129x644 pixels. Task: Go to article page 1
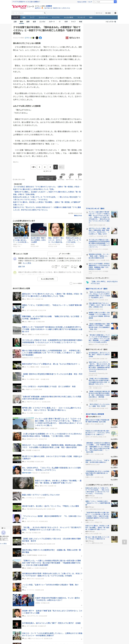pyautogui.click(x=39, y=167)
